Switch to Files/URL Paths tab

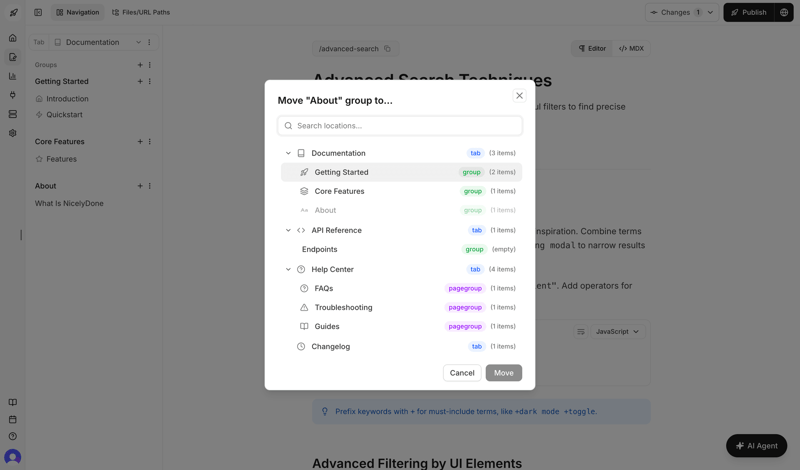tap(141, 12)
